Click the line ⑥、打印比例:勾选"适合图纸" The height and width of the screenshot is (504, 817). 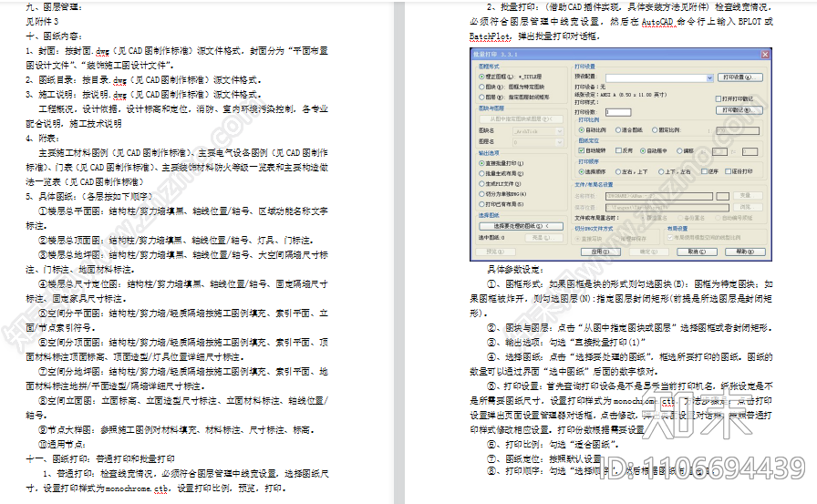pyautogui.click(x=553, y=445)
